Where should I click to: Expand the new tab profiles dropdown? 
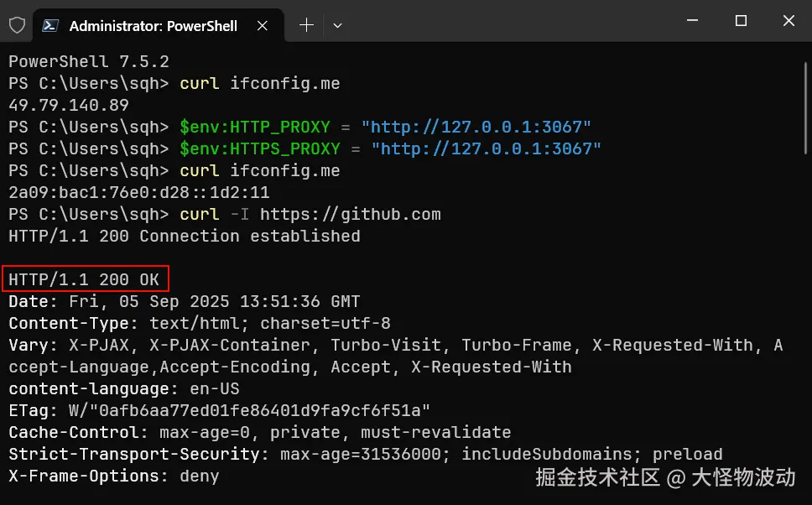pyautogui.click(x=337, y=25)
